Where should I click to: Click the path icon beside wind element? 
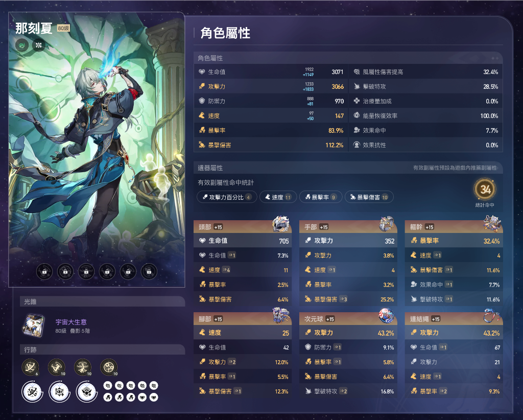[39, 45]
